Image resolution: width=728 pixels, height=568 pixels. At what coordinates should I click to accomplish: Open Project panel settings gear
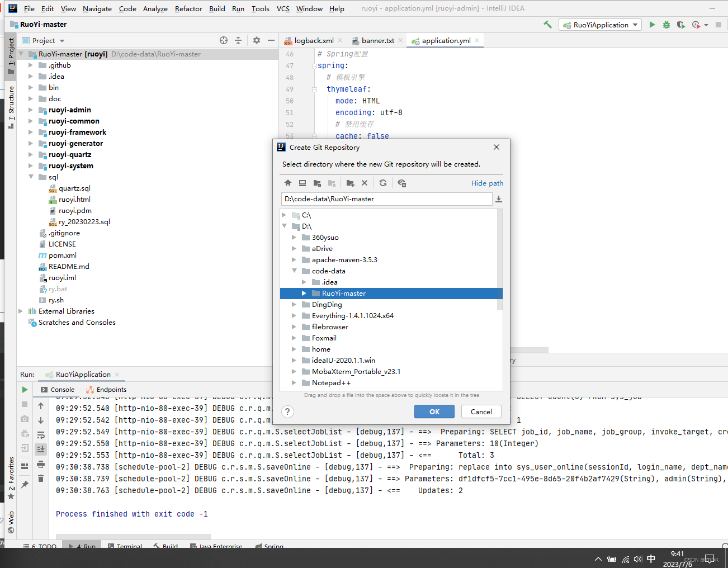click(x=257, y=40)
